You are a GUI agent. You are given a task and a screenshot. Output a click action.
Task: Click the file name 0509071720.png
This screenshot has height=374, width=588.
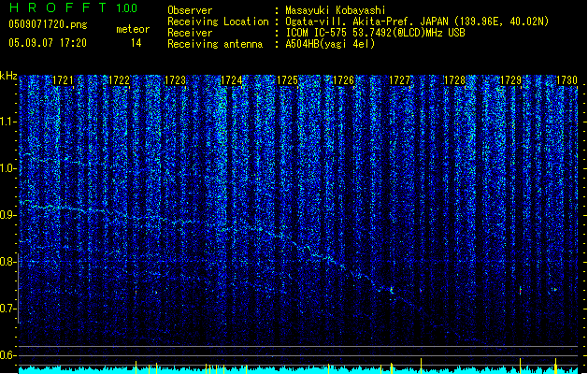click(x=48, y=24)
